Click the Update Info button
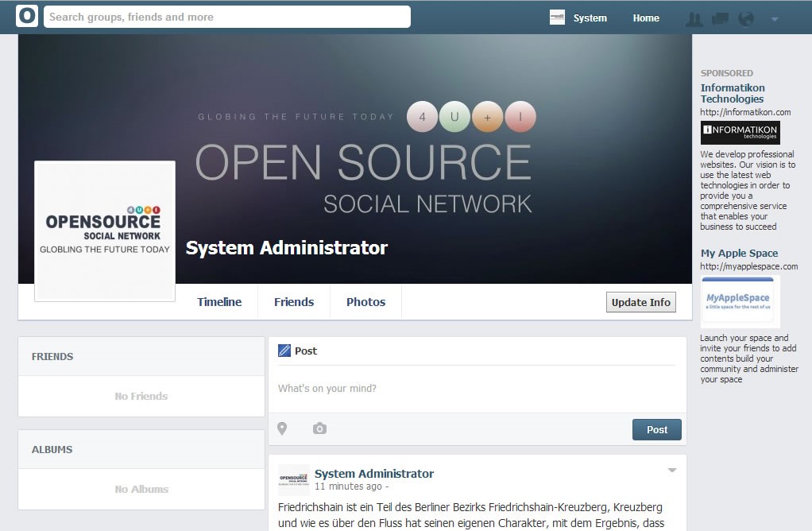812x531 pixels. (640, 302)
